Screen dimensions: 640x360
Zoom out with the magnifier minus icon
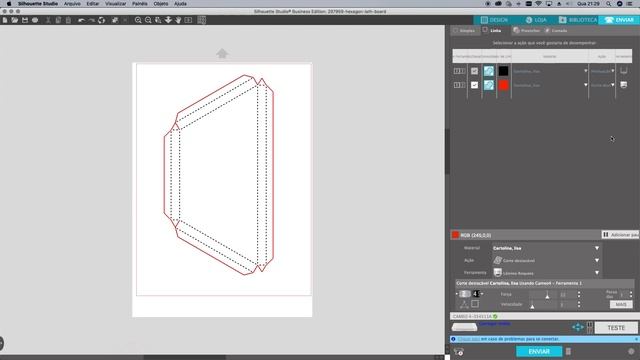click(x=148, y=20)
